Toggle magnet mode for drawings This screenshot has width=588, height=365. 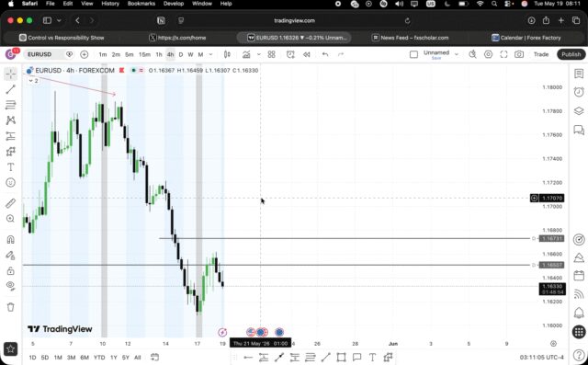[x=10, y=239]
